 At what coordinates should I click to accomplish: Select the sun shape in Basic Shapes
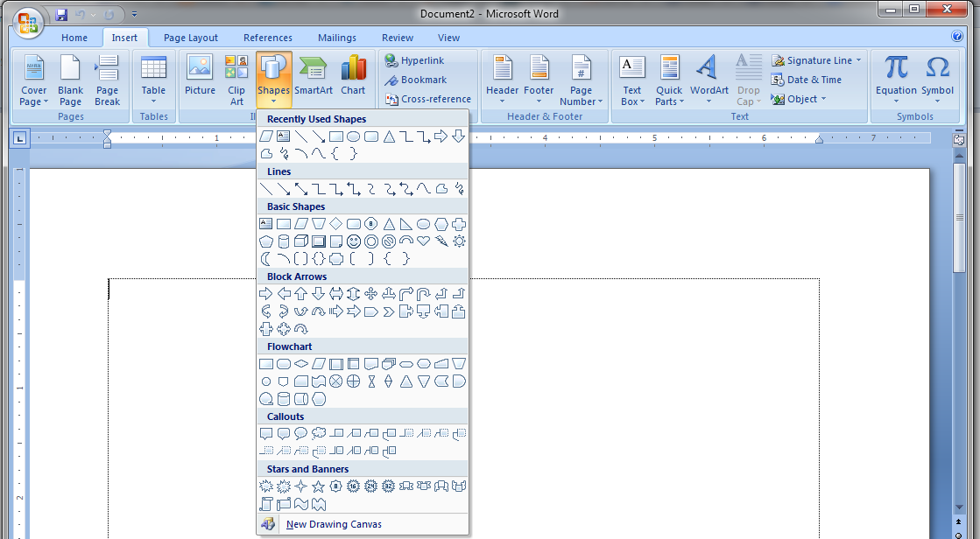[x=459, y=241]
